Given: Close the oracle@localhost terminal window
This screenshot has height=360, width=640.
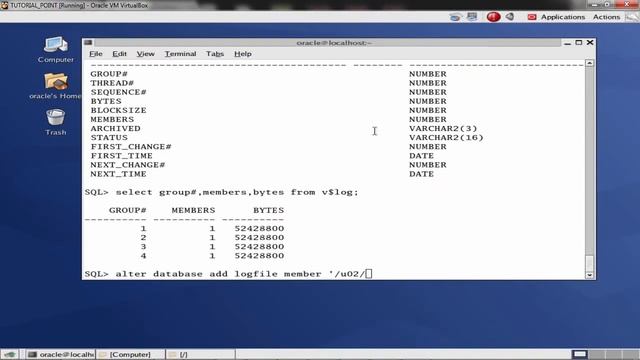Looking at the screenshot, I should coord(590,42).
